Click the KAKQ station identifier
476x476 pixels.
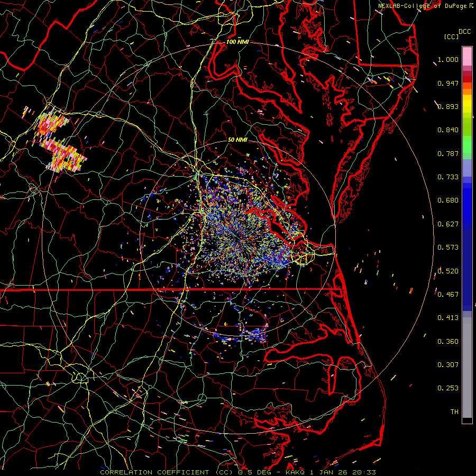click(295, 472)
